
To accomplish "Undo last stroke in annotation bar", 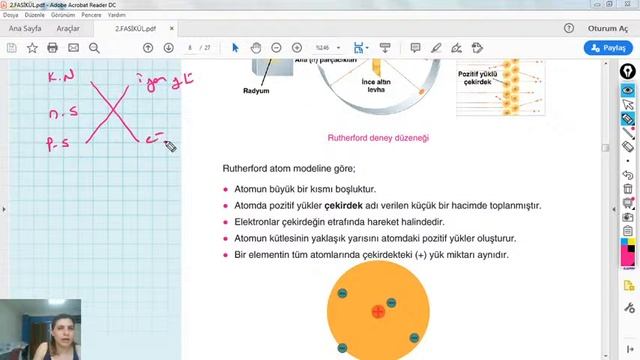I will point(628,175).
